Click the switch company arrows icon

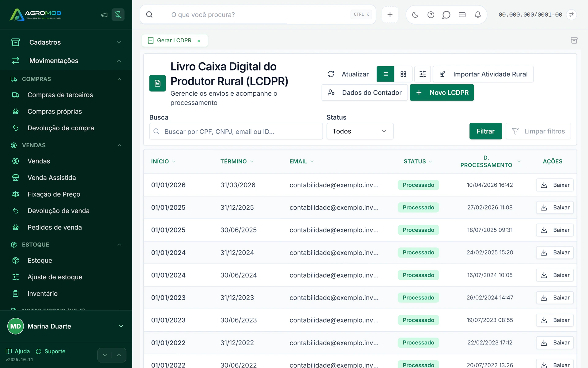coord(571,15)
